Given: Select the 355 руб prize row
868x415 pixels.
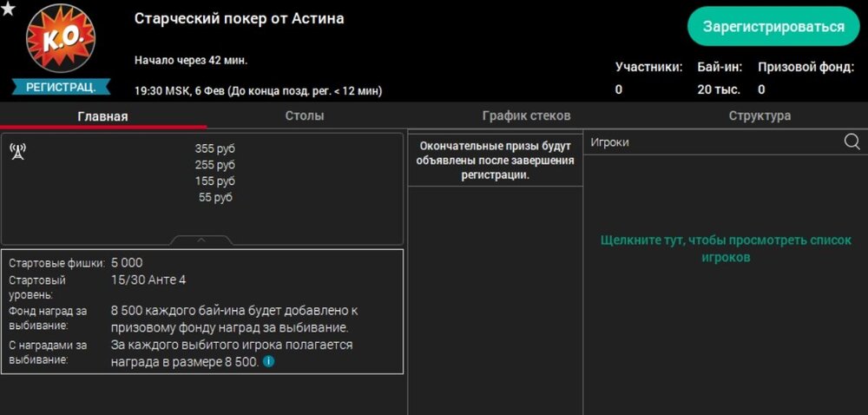Looking at the screenshot, I should pos(215,148).
